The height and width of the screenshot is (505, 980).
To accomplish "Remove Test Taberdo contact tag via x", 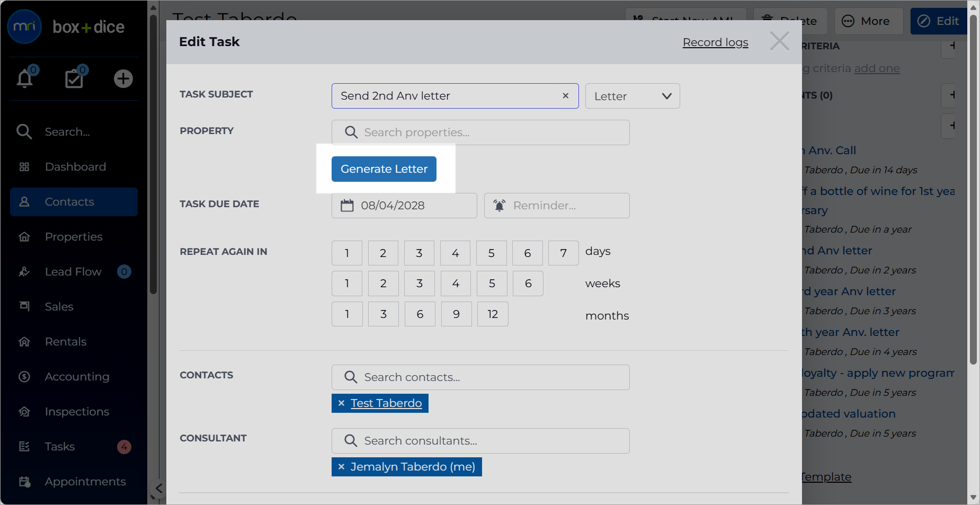I will [x=341, y=403].
